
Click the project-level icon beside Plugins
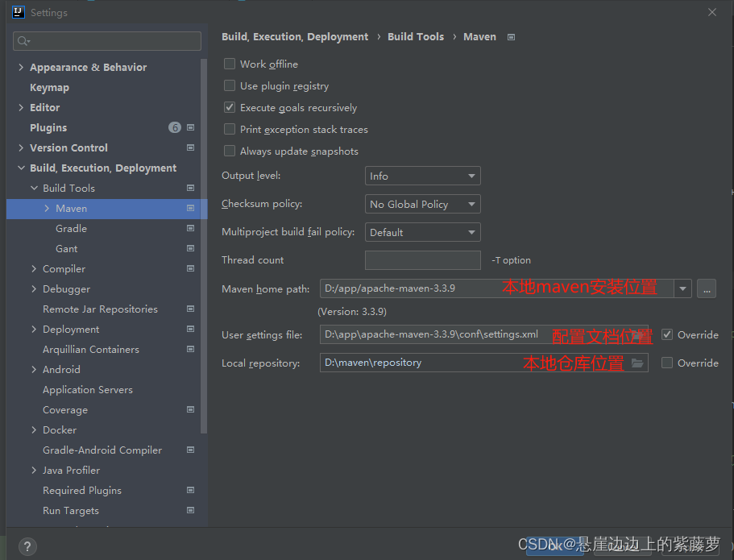tap(190, 127)
